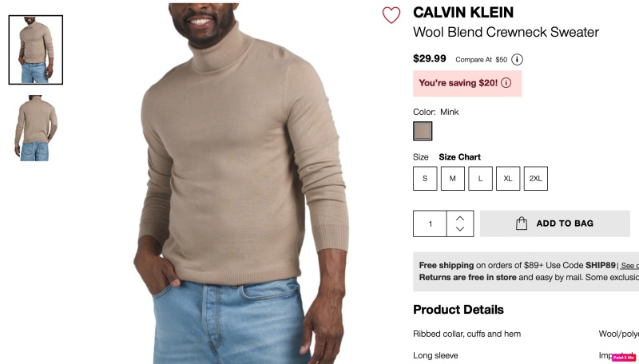Show front view thumbnail image

[x=36, y=49]
